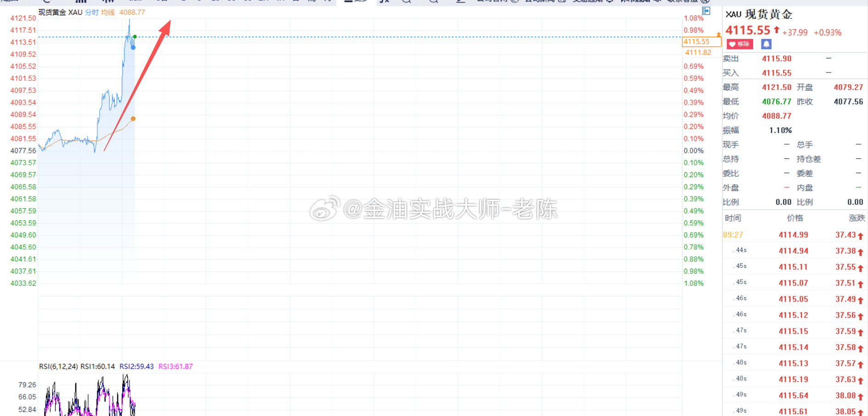Select the 均线 label in chart header
This screenshot has width=868, height=416.
[108, 12]
